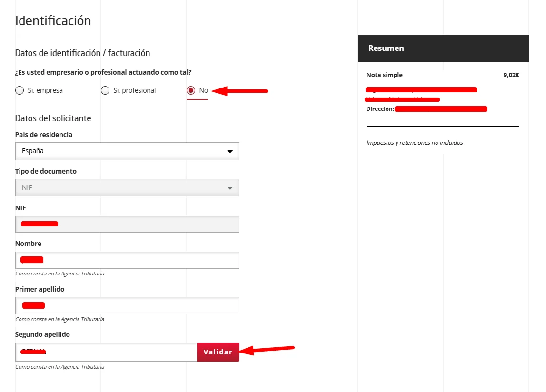546x392 pixels.
Task: Click the "Nota simple" summary item
Action: [x=384, y=75]
